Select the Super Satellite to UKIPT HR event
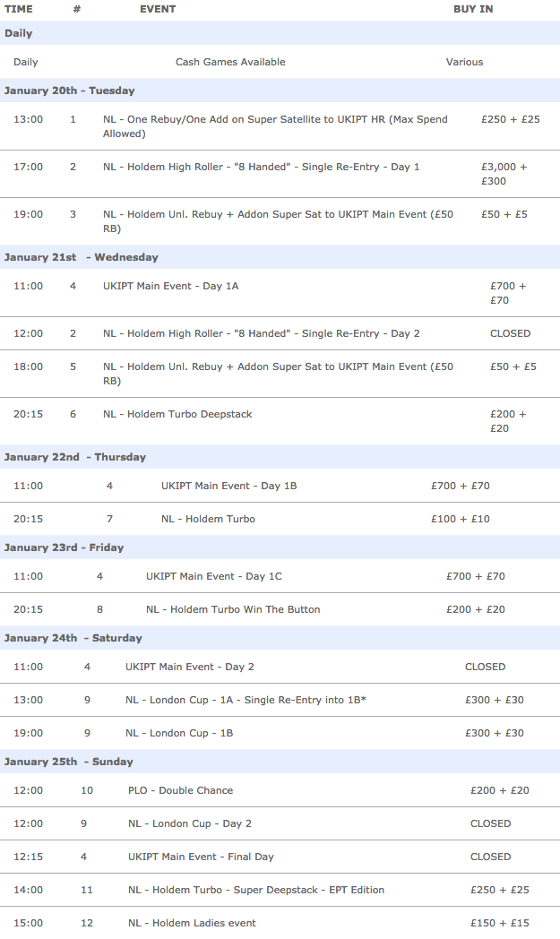Screen dimensions: 560x939 [275, 126]
